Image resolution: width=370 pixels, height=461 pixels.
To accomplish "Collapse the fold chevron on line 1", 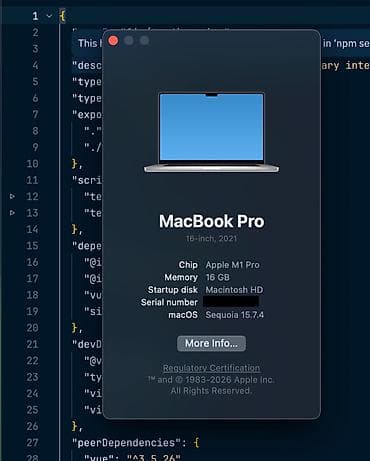I will coord(49,16).
